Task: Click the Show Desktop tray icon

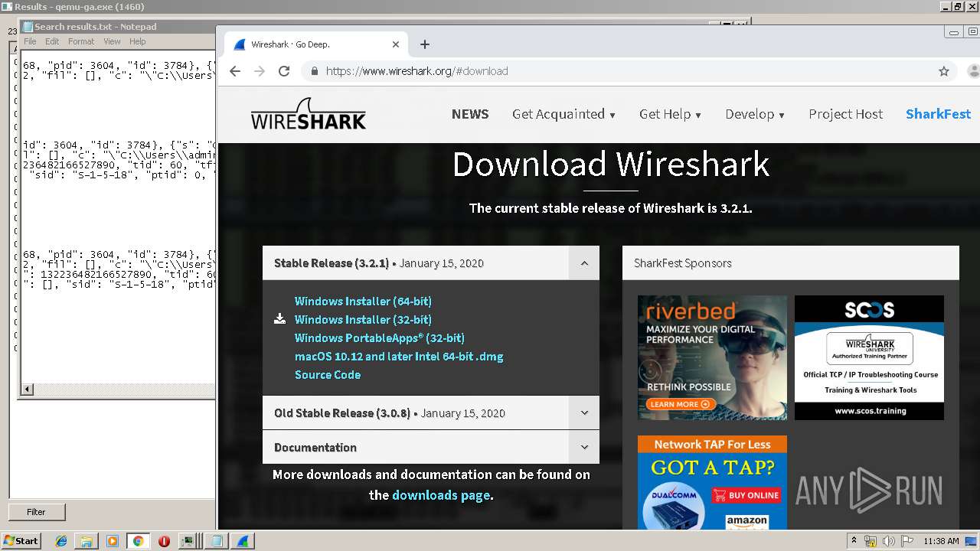Action: point(972,541)
